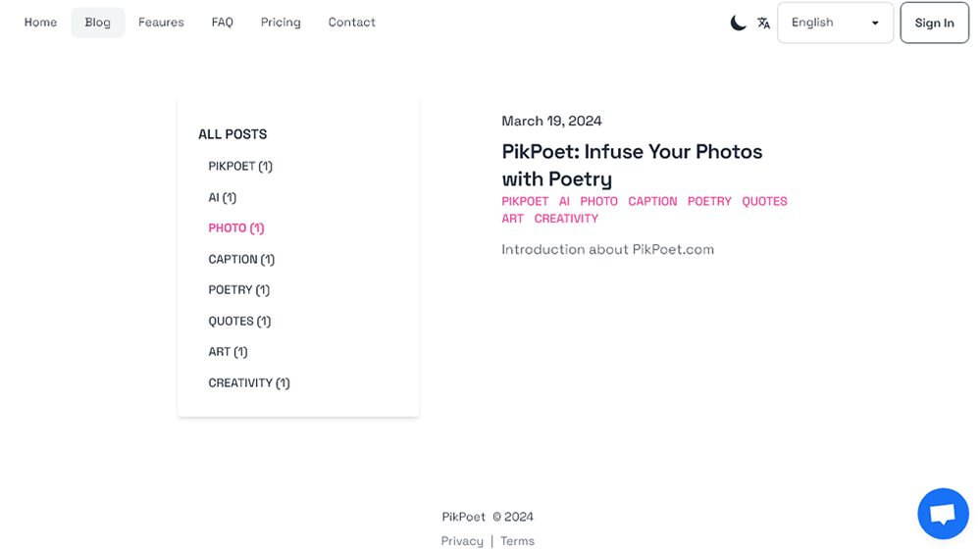Show posts under POETRY (1)
980x551 pixels.
(238, 290)
